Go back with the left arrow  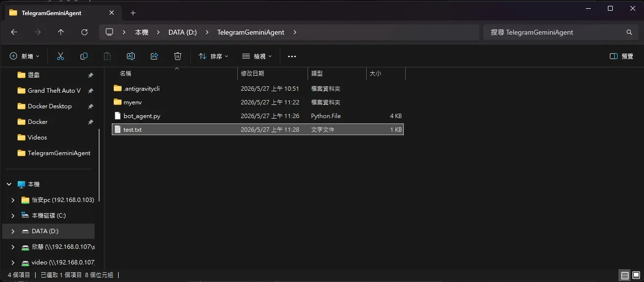tap(14, 32)
